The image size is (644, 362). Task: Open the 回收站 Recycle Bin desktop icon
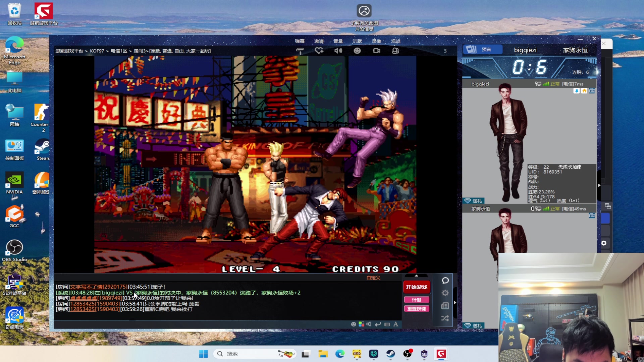click(x=14, y=14)
